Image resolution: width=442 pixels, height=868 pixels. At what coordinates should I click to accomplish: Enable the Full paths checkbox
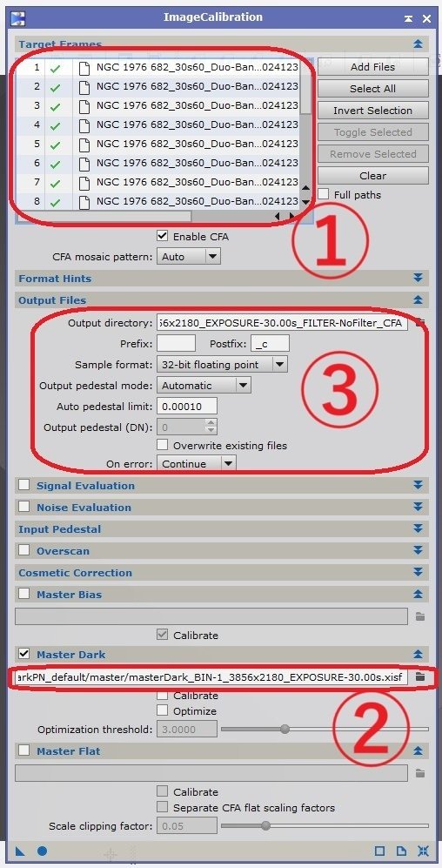coord(323,194)
